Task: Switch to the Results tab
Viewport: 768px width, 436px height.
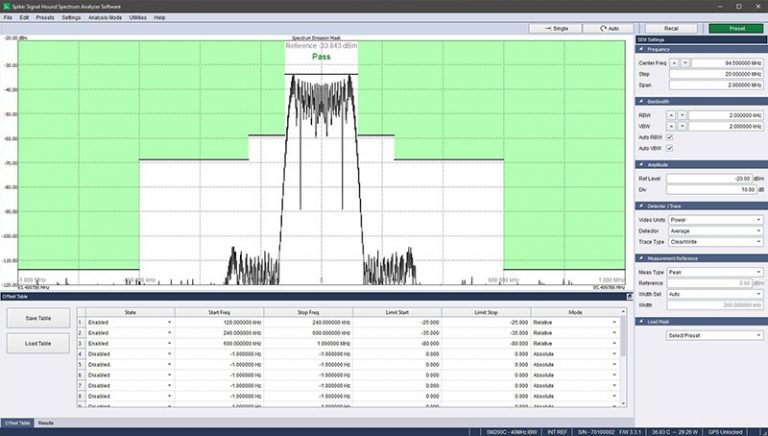Action: click(46, 423)
